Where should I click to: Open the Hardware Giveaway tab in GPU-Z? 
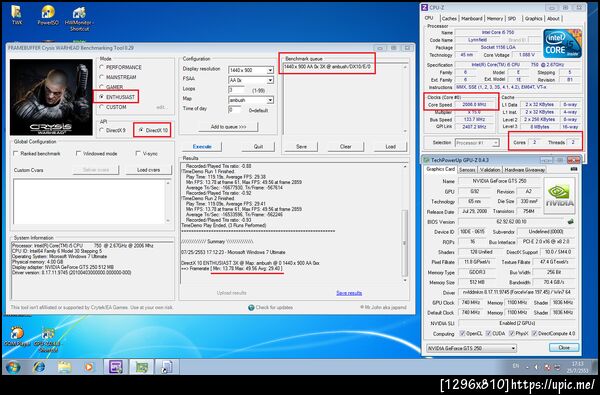(525, 170)
